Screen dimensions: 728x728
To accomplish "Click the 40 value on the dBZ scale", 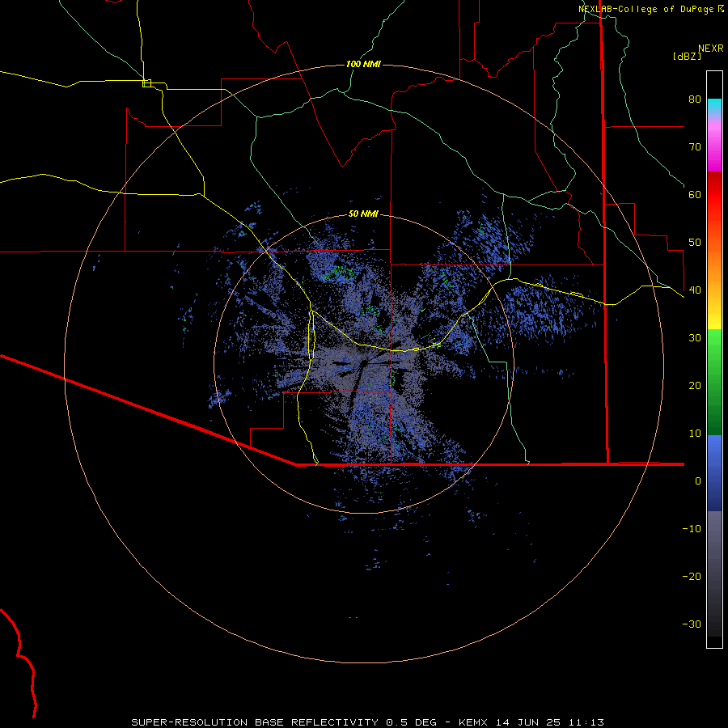I will click(695, 290).
